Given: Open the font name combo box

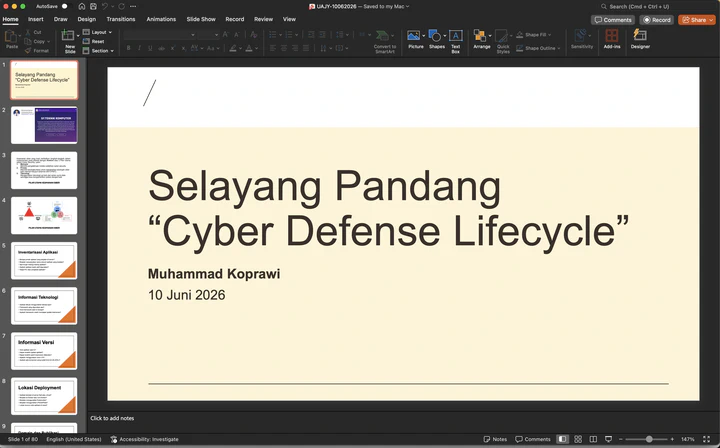Looking at the screenshot, I should click(159, 35).
